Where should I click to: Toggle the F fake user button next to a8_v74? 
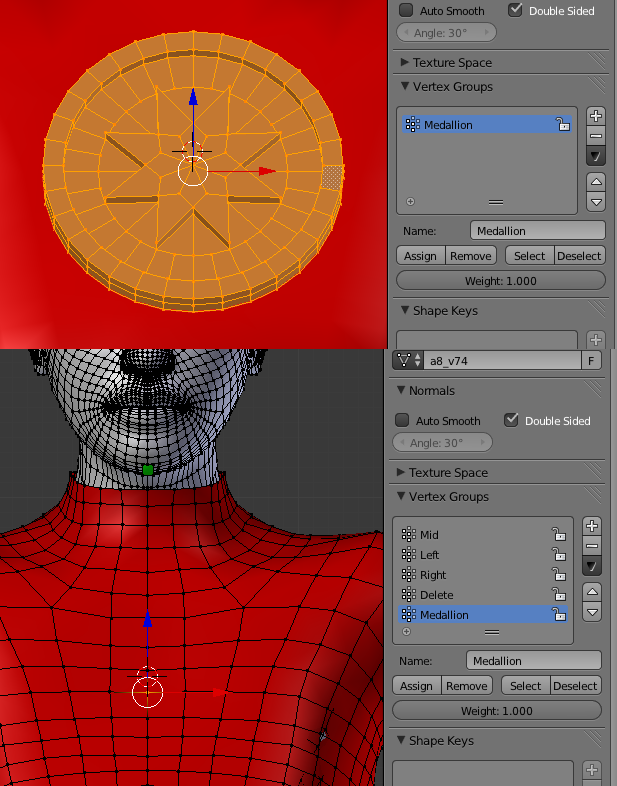coord(593,360)
